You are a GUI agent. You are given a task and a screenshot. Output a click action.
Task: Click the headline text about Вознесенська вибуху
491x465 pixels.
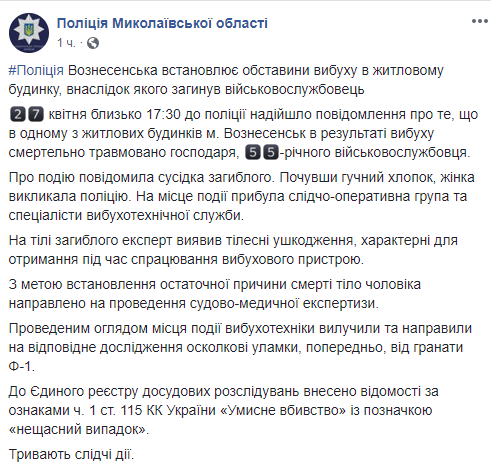[x=226, y=80]
